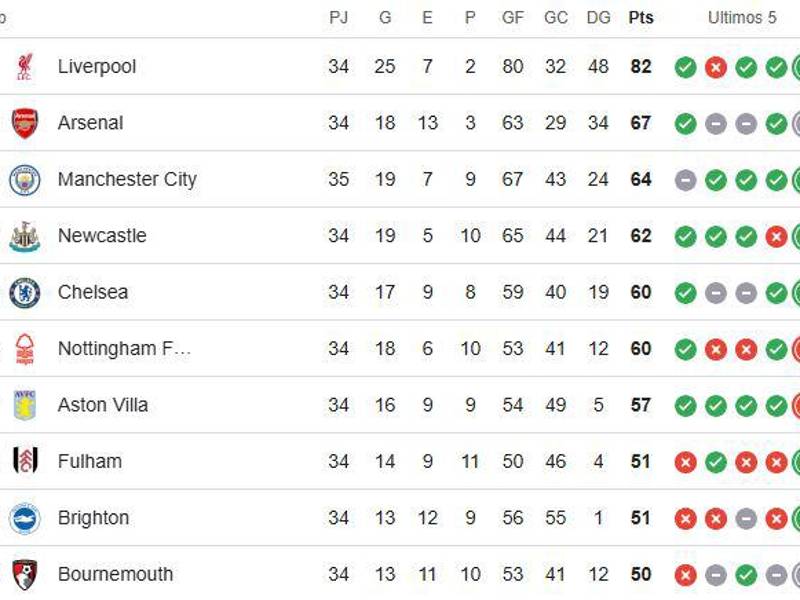The height and width of the screenshot is (600, 800).
Task: Click the Arsenal club crest
Action: (x=25, y=123)
